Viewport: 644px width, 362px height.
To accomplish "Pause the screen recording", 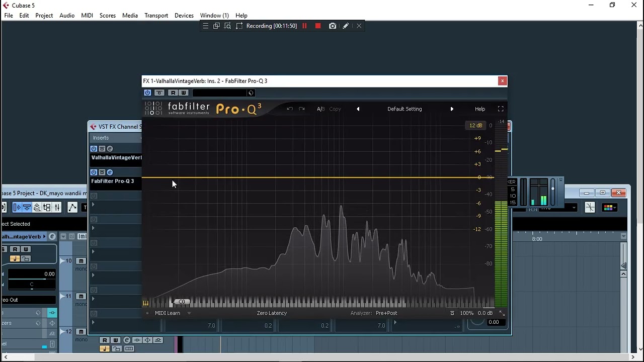I will pos(304,26).
